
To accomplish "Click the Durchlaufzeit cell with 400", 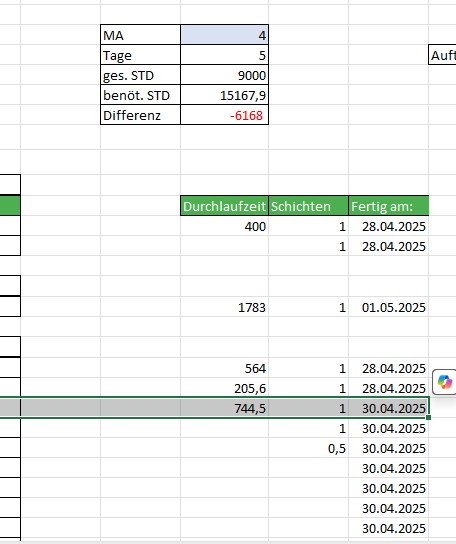I will (224, 226).
